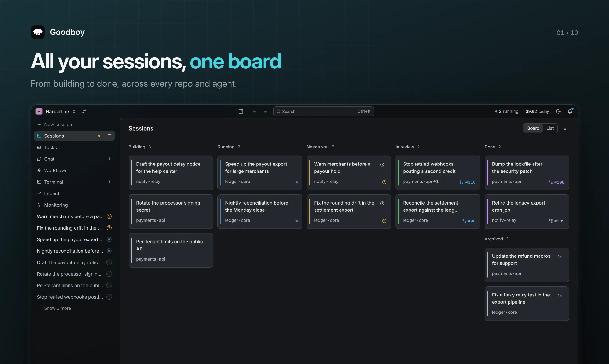The image size is (609, 364).
Task: Switch to List view
Action: [x=550, y=128]
